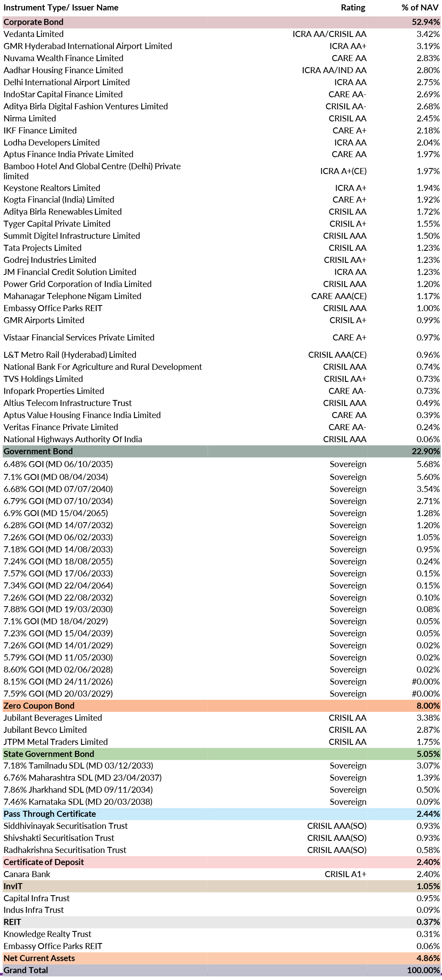This screenshot has width=442, height=980.
Task: Click the Rating column header
Action: [353, 8]
